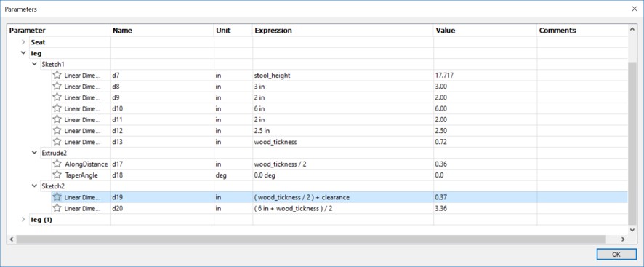Collapse the Sketch2 node
The image size is (644, 267).
(34, 186)
